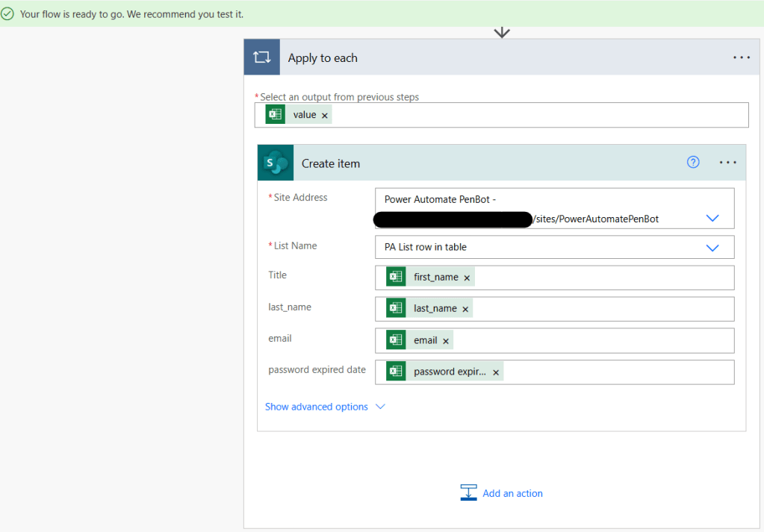Screen dimensions: 764x532
Task: Click Add an action link
Action: 512,493
